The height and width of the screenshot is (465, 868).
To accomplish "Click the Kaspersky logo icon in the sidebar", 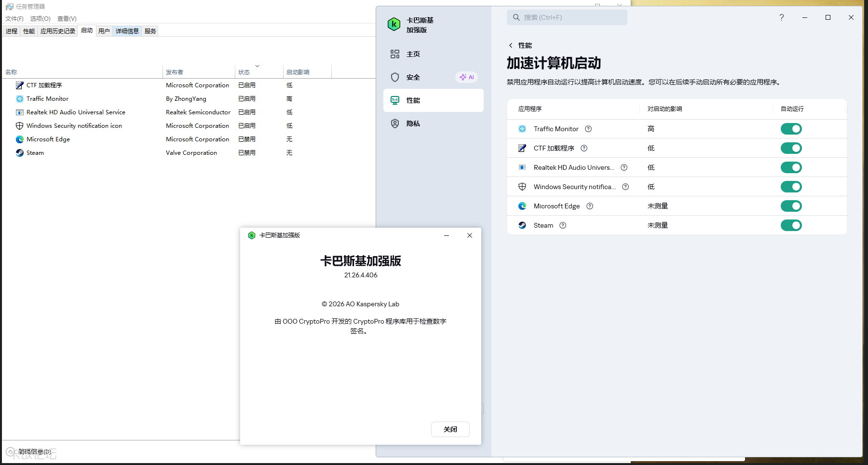I will click(x=394, y=24).
